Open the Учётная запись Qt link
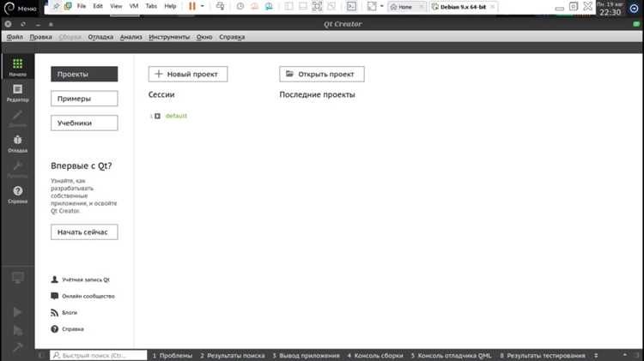The width and height of the screenshot is (644, 361). coord(85,280)
